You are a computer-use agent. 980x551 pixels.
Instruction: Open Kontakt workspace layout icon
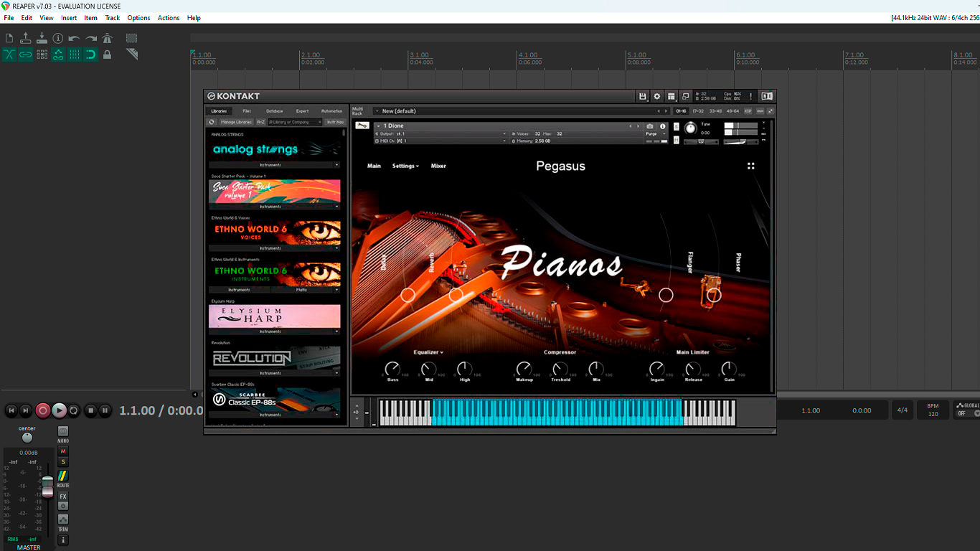(x=671, y=96)
